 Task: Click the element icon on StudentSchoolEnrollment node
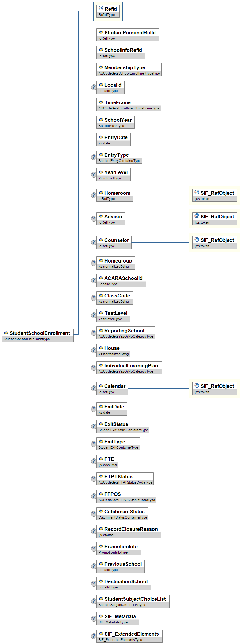[6, 333]
